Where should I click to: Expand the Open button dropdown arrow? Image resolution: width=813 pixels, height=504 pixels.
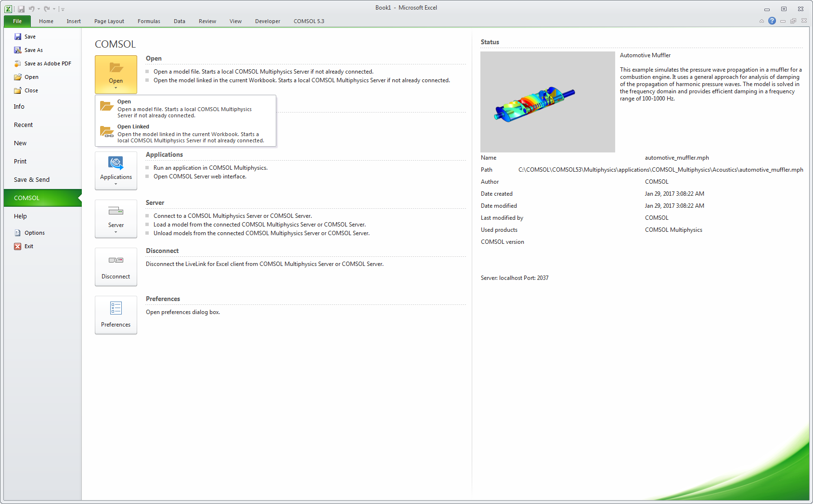[116, 87]
